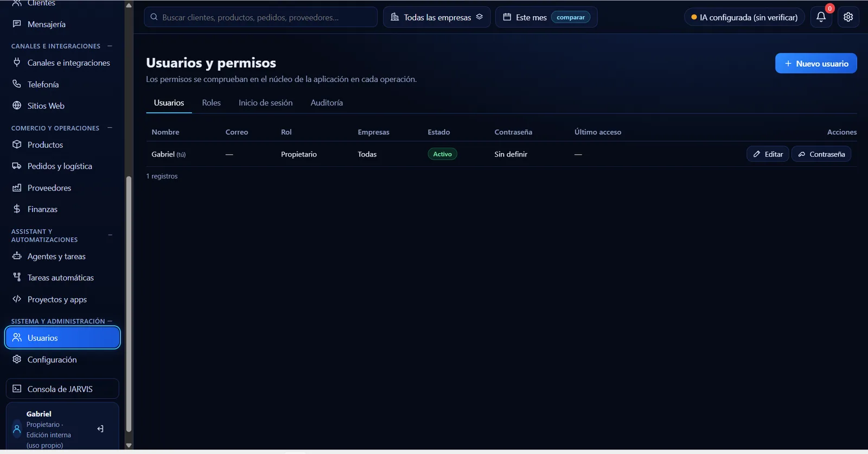
Task: Click the sidebar scroll down arrow
Action: [x=129, y=445]
